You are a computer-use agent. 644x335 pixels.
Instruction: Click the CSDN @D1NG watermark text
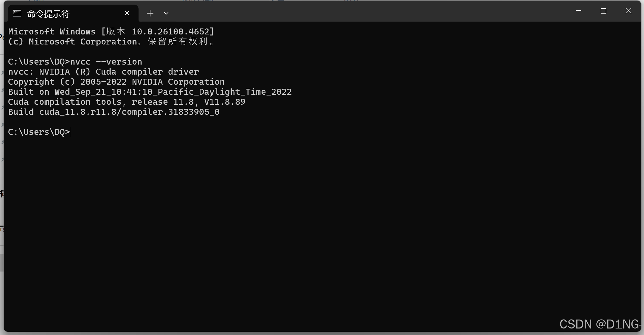tap(600, 324)
